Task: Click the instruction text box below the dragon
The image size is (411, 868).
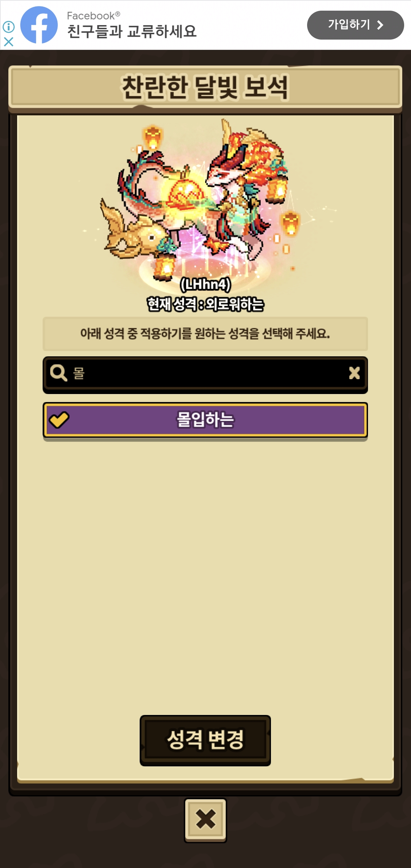Action: [x=205, y=333]
